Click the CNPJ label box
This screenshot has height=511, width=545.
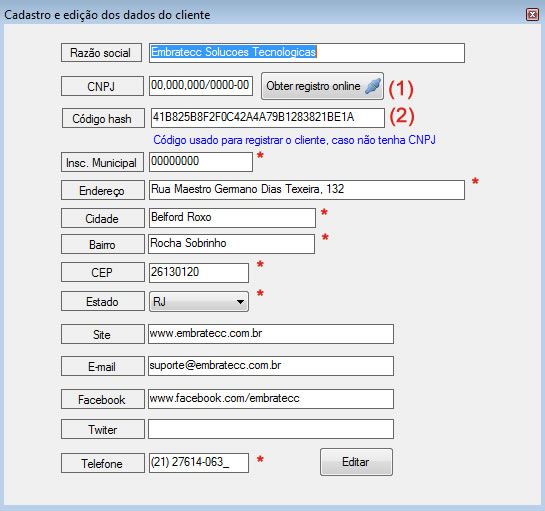102,86
